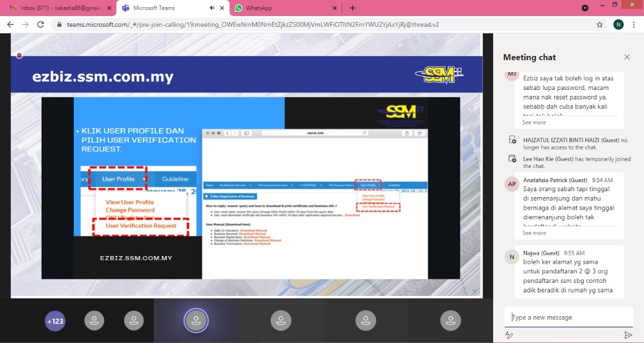Select the highlighted active speaker avatar
This screenshot has height=343, width=644.
196,320
